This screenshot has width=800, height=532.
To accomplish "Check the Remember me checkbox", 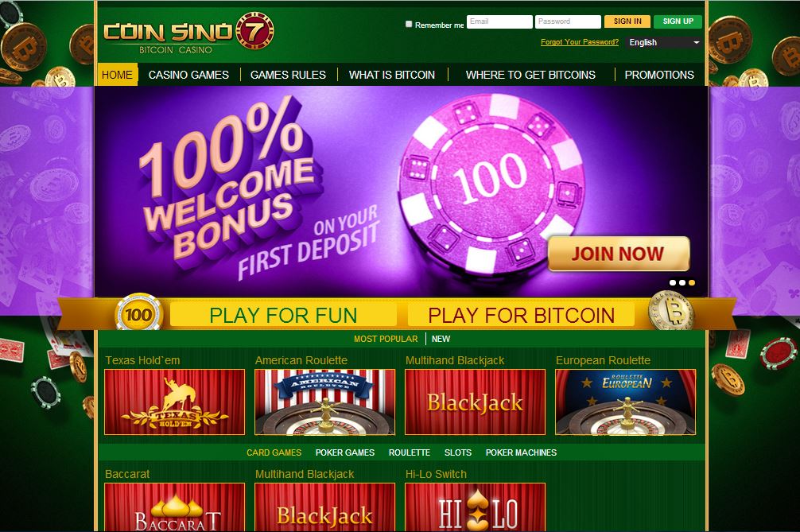I will 409,24.
